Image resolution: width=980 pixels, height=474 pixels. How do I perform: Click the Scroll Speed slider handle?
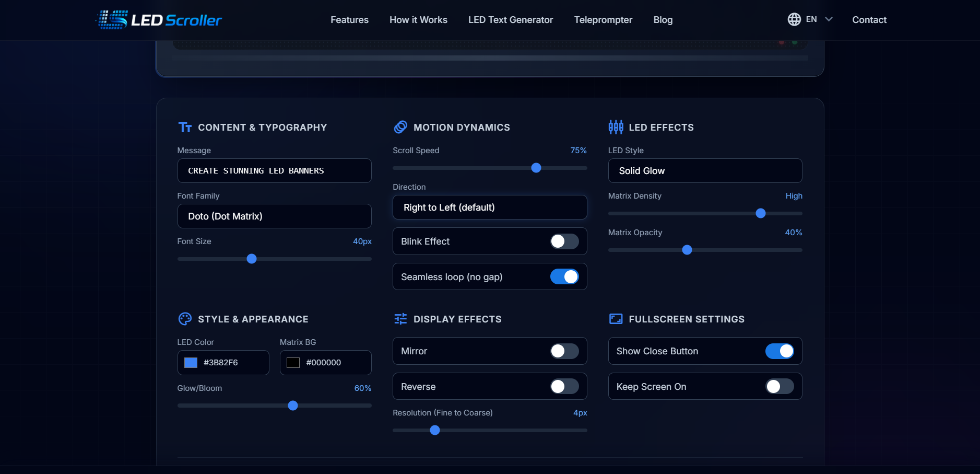click(536, 168)
